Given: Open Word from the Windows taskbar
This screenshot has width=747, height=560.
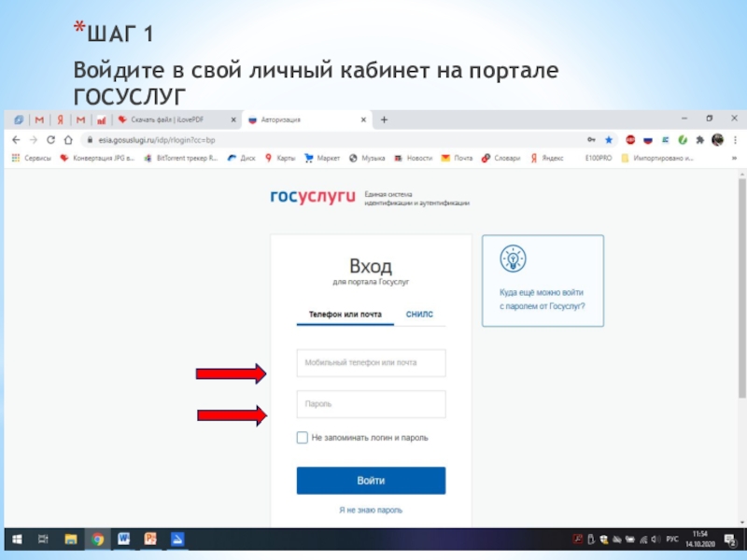Looking at the screenshot, I should (123, 539).
